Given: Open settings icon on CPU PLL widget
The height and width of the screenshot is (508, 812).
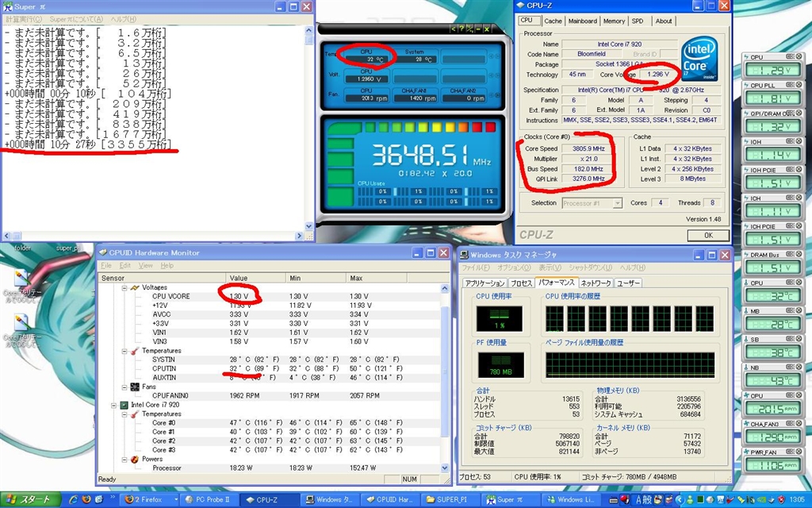Looking at the screenshot, I should pos(790,85).
